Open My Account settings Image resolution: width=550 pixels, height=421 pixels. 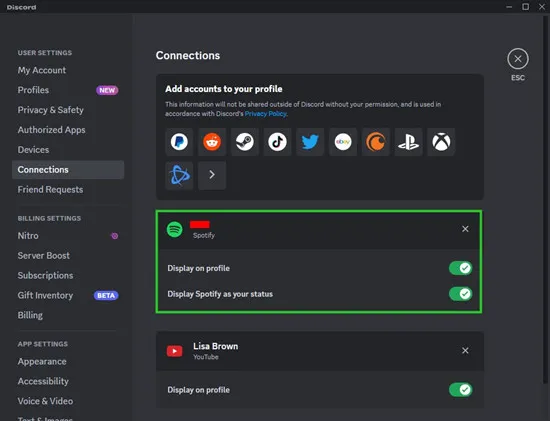click(x=68, y=70)
